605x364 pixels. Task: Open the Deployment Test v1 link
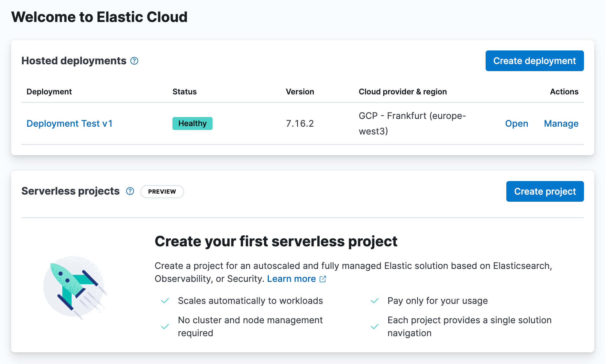[70, 123]
